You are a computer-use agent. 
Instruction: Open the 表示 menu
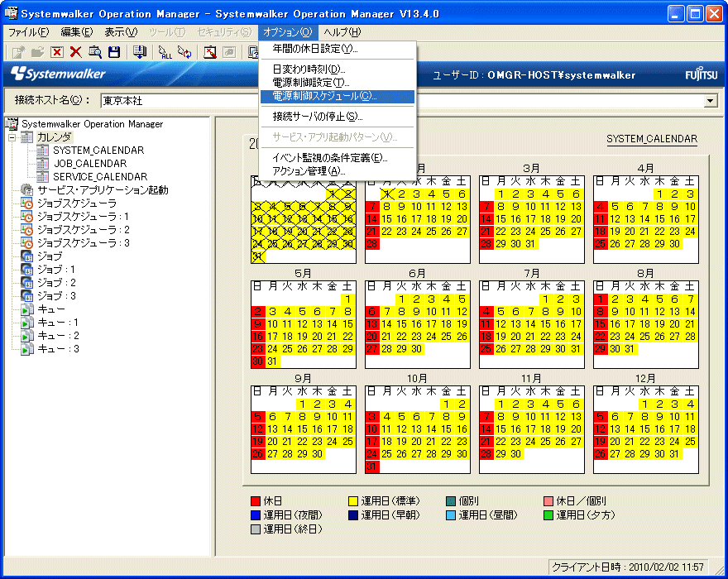121,32
